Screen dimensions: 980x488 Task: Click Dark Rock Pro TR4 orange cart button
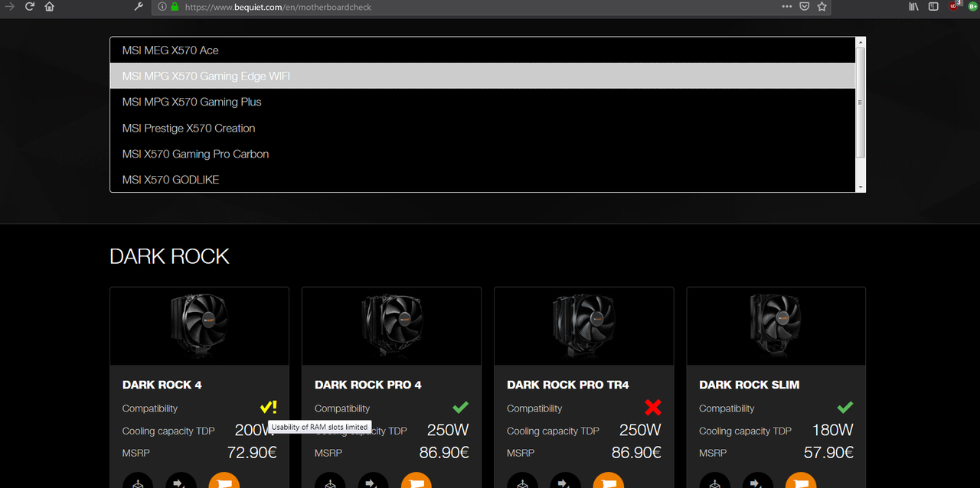[x=609, y=482]
